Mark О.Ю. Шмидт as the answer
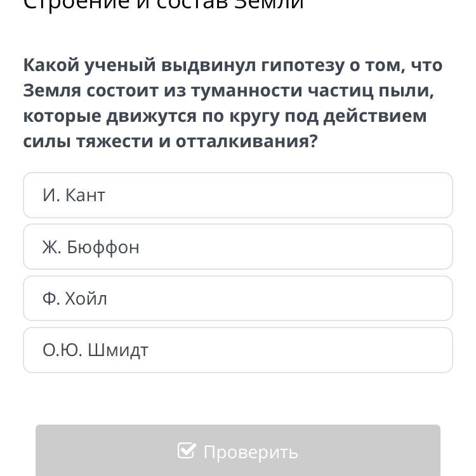The image size is (476, 476). pos(238,350)
